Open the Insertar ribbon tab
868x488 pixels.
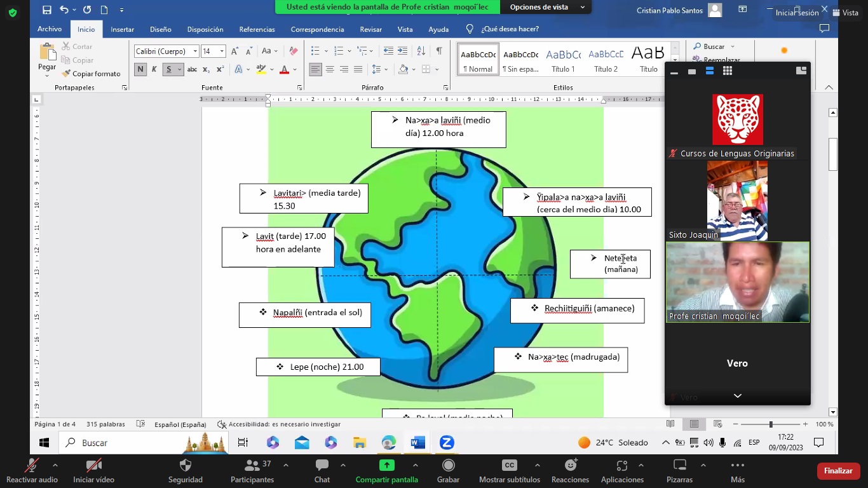(x=122, y=29)
